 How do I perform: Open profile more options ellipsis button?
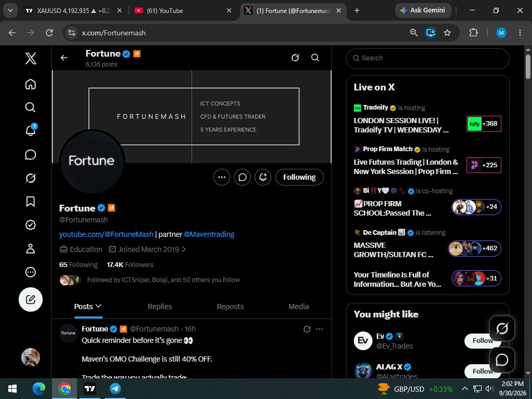(x=222, y=177)
